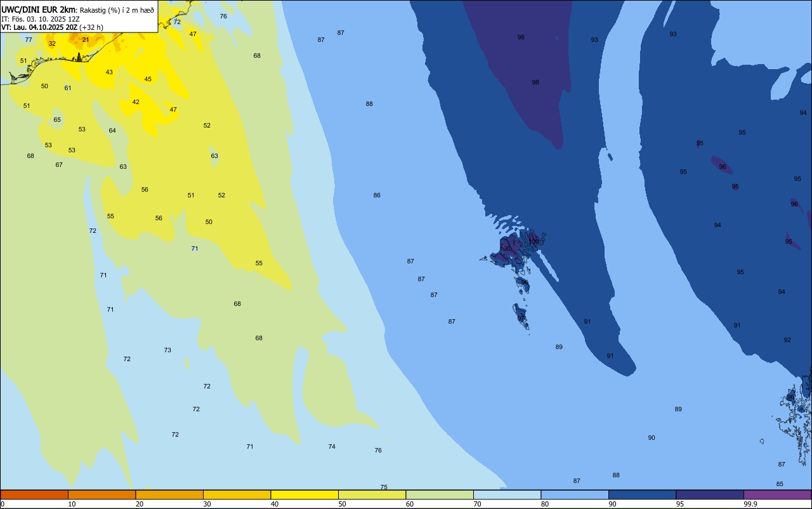812x509 pixels.
Task: Click the 'IT: Fös. 03. 10. 2025 12Z' line
Action: 41,19
